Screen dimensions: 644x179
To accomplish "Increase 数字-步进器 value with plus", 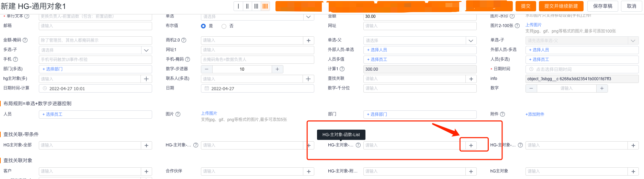I will (277, 69).
